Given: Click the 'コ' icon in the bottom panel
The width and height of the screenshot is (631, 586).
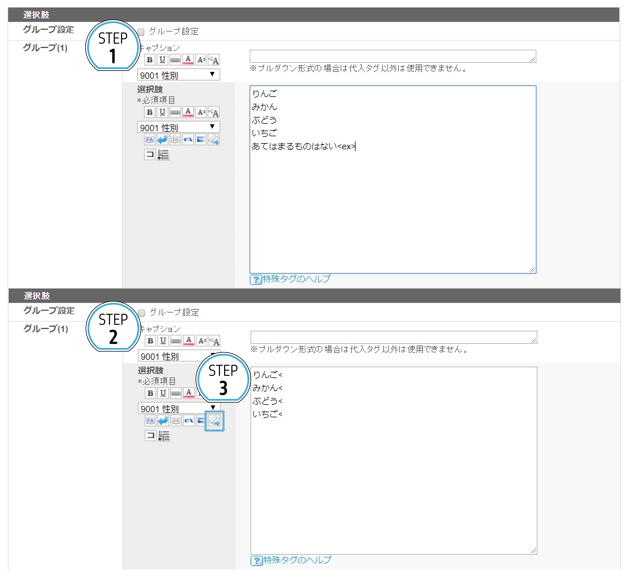Looking at the screenshot, I should pos(150,436).
